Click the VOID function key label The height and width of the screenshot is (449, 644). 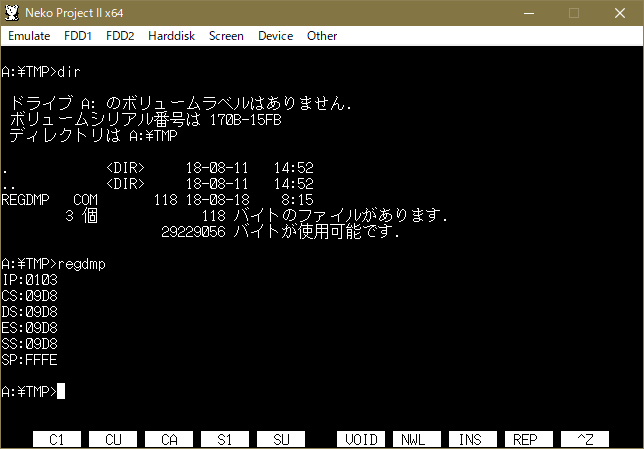pos(361,439)
